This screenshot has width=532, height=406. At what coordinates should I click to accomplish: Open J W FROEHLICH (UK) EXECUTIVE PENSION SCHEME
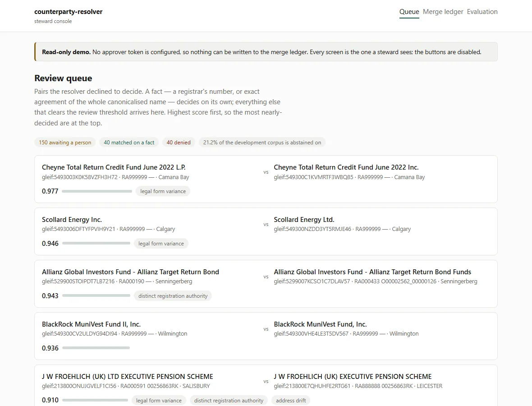click(353, 377)
